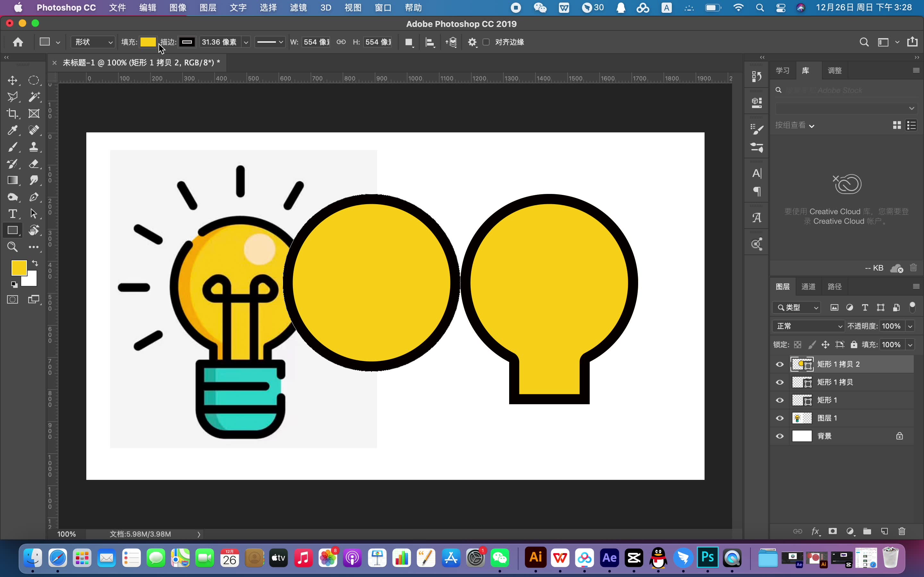Toggle visibility of 矩形 1 拷贝 2 layer

click(779, 364)
